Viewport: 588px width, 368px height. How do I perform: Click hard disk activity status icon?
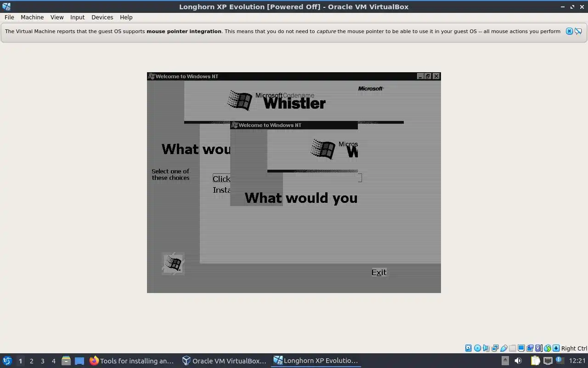point(468,348)
